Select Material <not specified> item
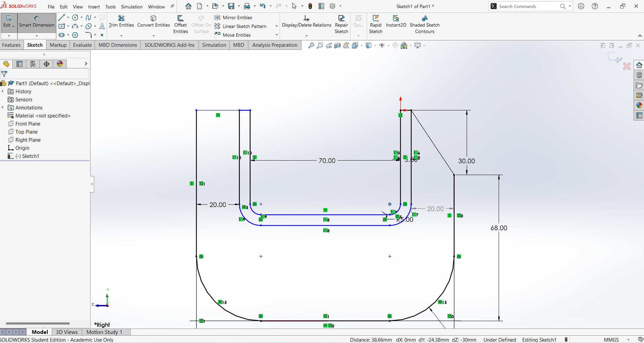This screenshot has width=644, height=343. click(x=39, y=116)
